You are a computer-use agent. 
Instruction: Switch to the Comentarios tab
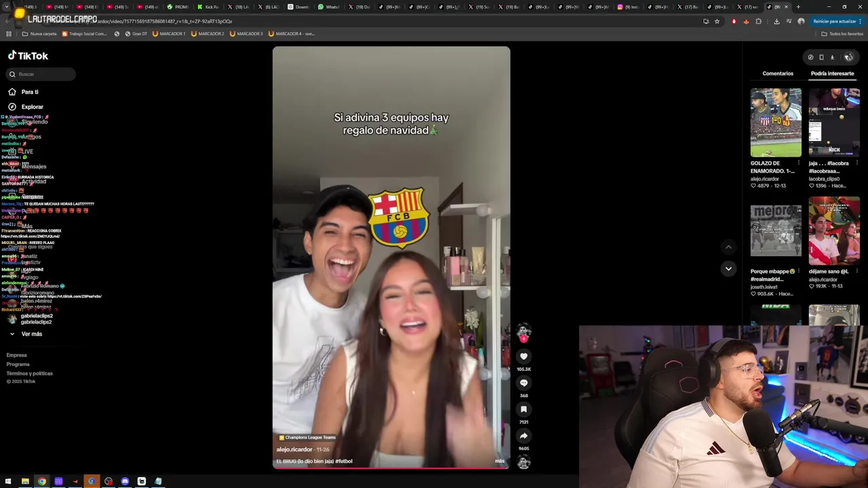coord(778,73)
